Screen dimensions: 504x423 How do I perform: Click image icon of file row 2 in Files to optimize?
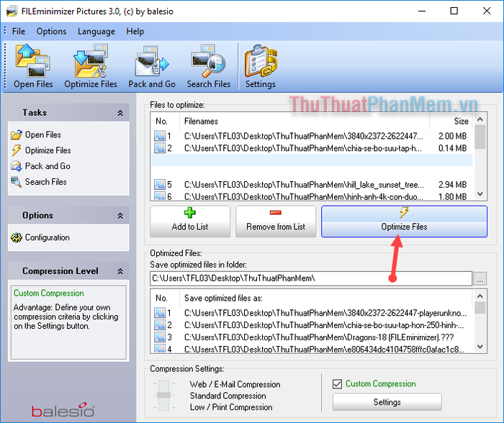[159, 148]
